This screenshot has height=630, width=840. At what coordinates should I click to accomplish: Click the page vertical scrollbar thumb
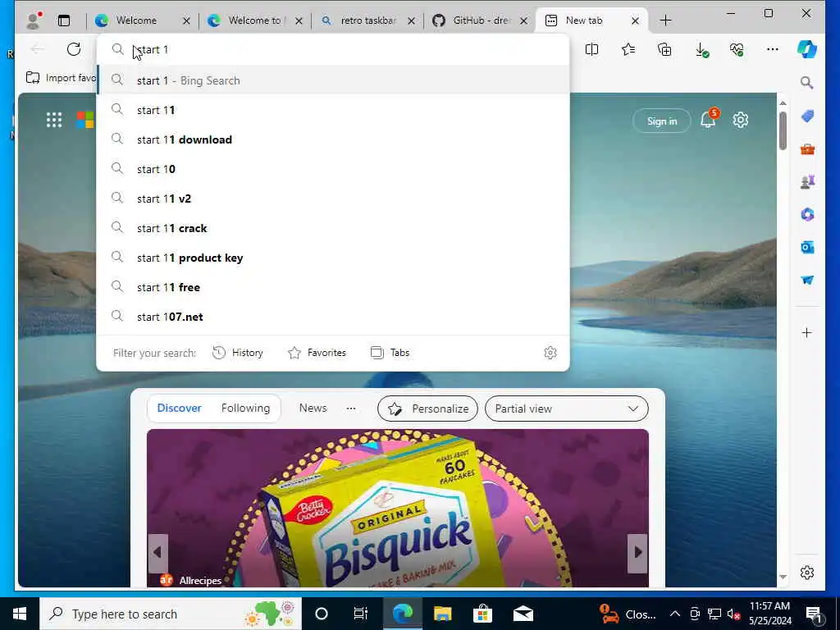pyautogui.click(x=783, y=131)
